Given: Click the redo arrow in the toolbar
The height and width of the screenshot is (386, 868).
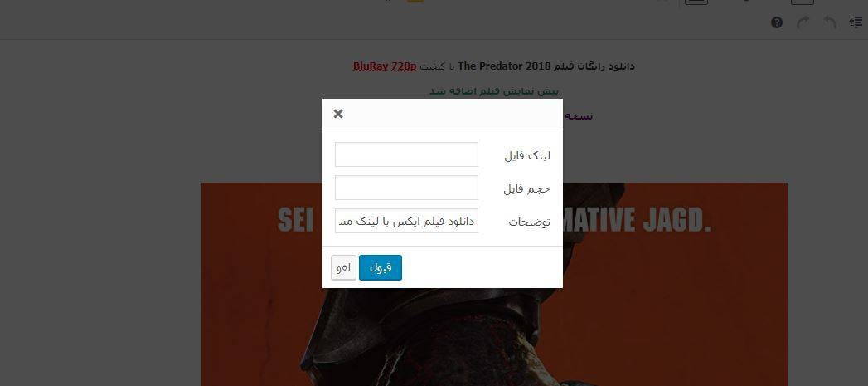Looking at the screenshot, I should (803, 22).
